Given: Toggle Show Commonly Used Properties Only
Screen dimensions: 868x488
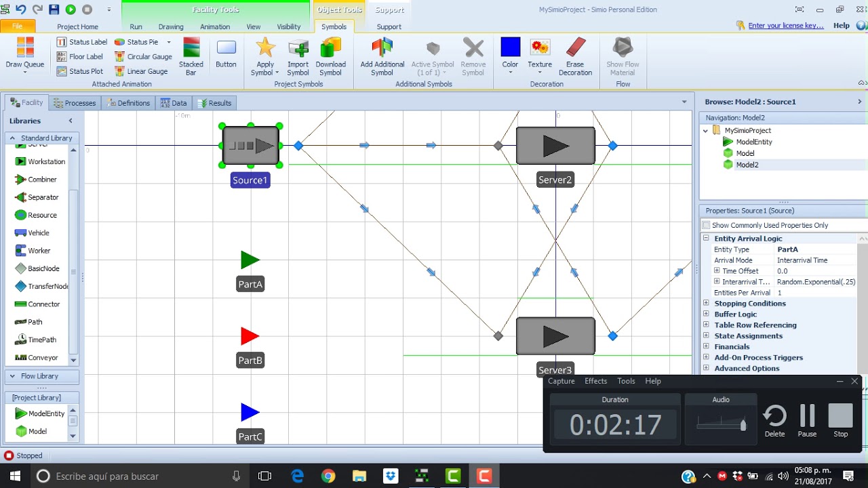Looking at the screenshot, I should pyautogui.click(x=707, y=225).
